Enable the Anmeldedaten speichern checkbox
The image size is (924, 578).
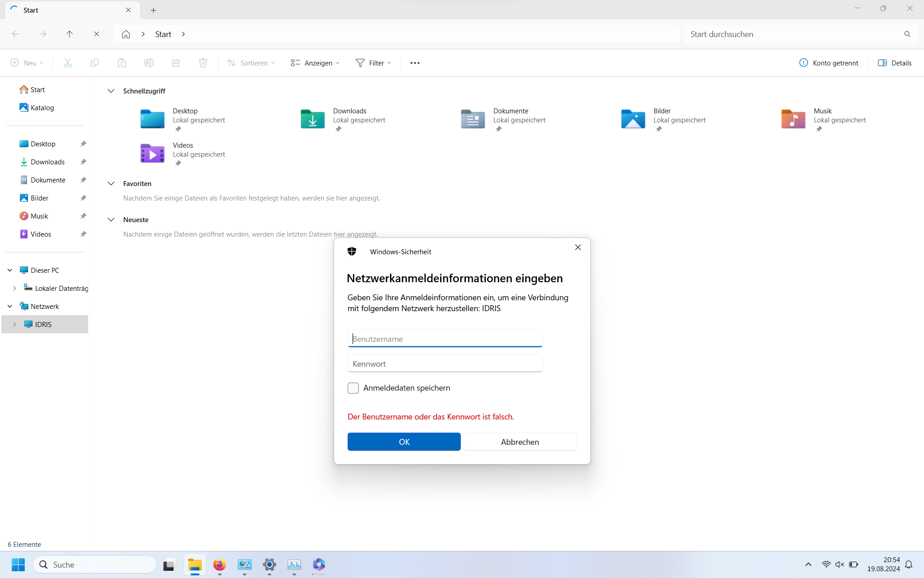(x=353, y=388)
